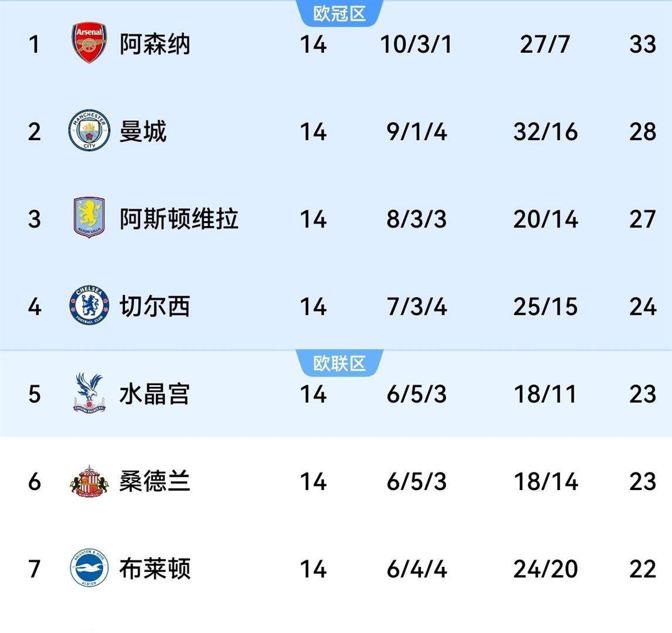Click the 桑德兰 team name
Image resolution: width=672 pixels, height=633 pixels.
click(x=155, y=481)
